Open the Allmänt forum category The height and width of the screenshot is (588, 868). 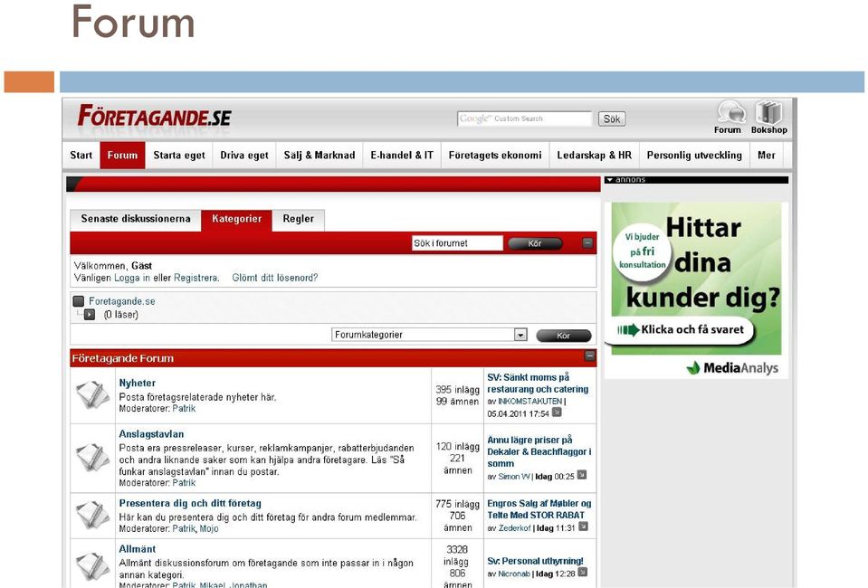point(137,549)
